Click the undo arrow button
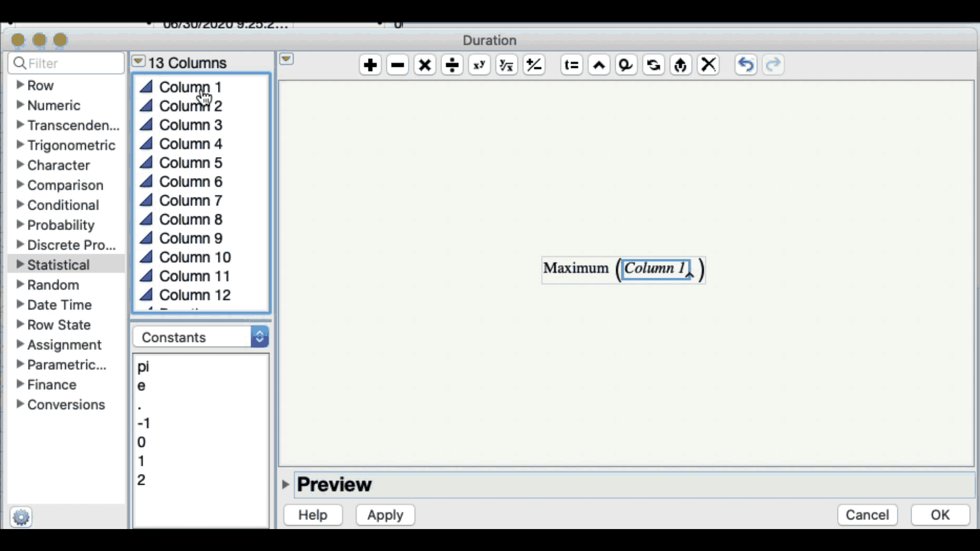Screen dimensions: 980x551 click(x=746, y=65)
